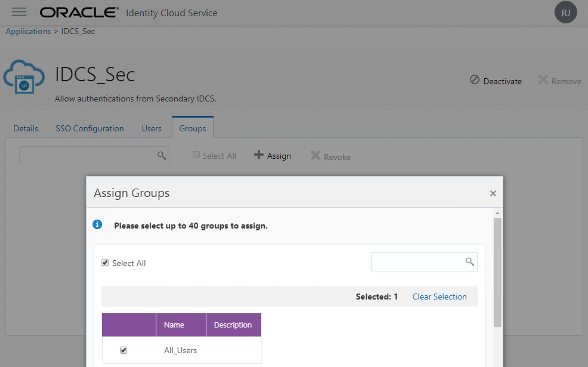The height and width of the screenshot is (367, 588).
Task: Click the Remove button label
Action: click(x=566, y=81)
